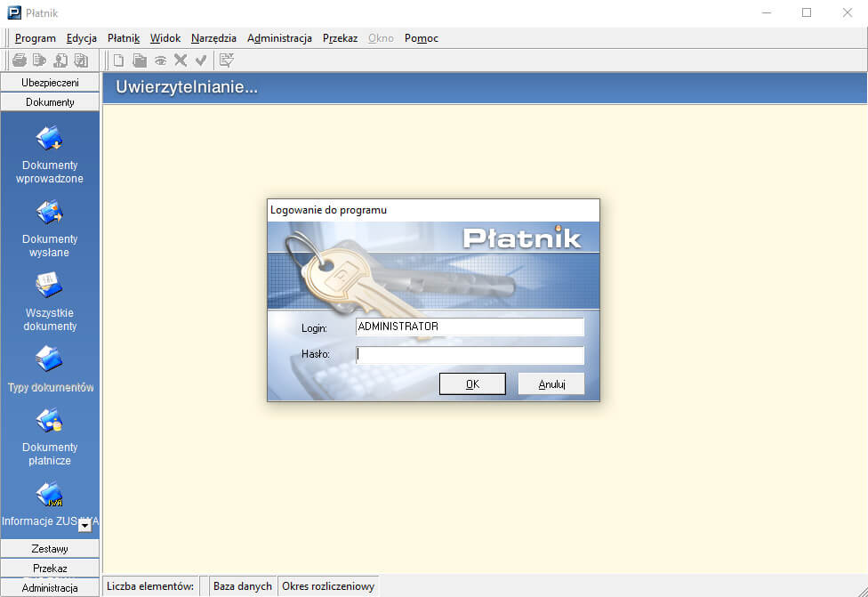Open Informacje ZUS IWA in the sidebar

point(50,505)
